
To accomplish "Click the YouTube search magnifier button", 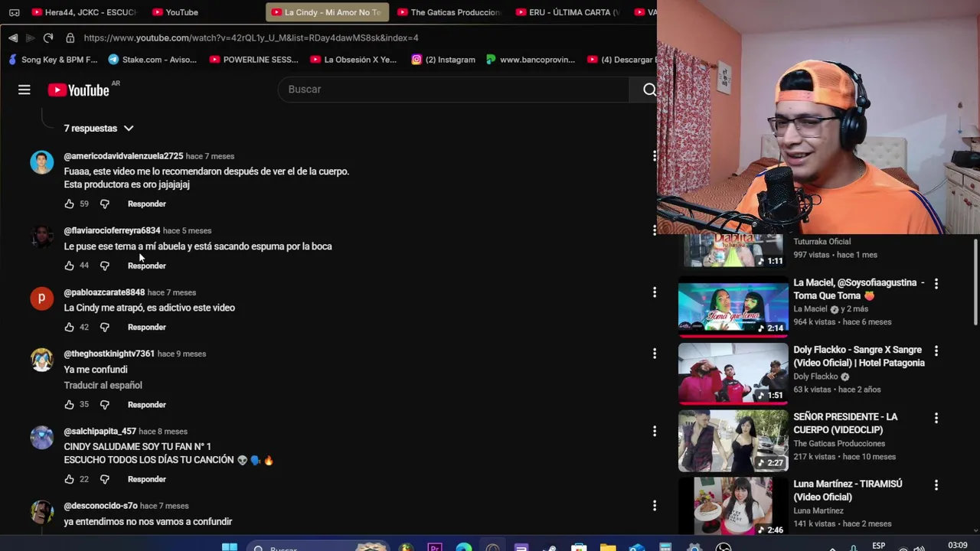I will [649, 90].
